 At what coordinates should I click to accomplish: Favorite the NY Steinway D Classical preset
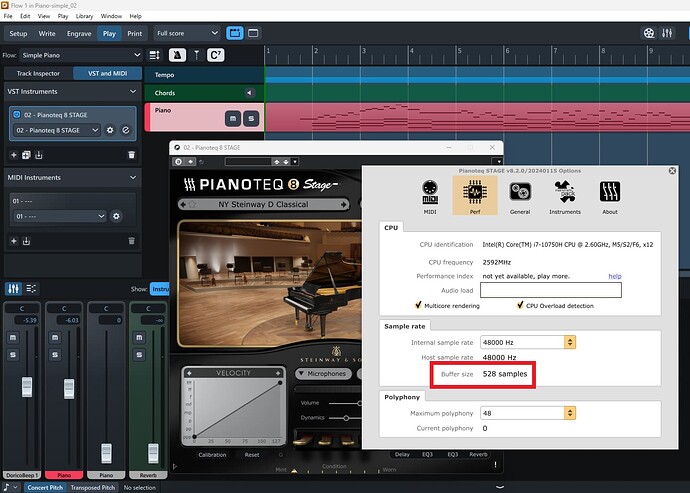click(x=192, y=204)
